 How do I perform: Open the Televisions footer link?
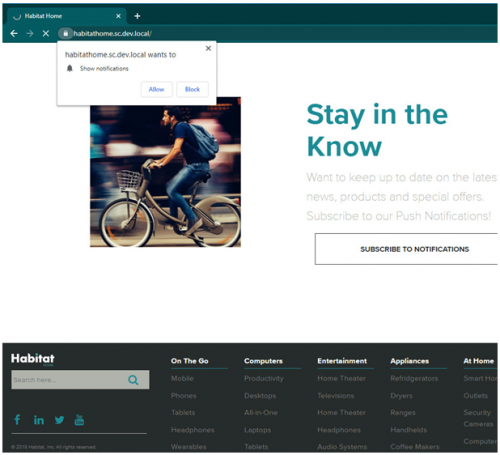pos(336,396)
